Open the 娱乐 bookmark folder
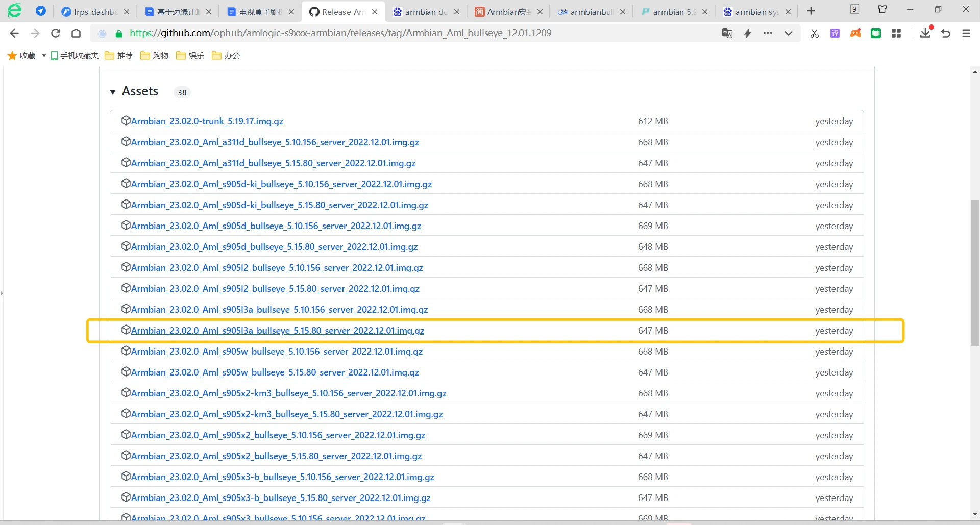Viewport: 980px width, 525px height. pyautogui.click(x=190, y=55)
